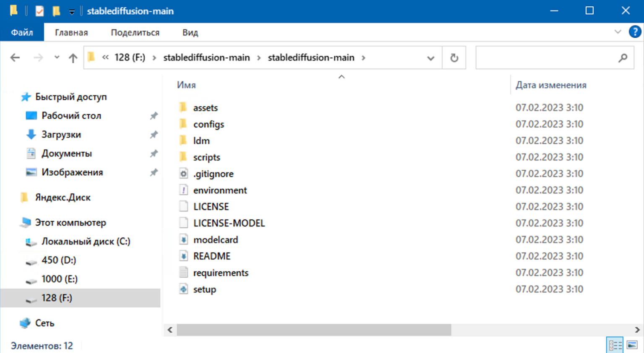The image size is (644, 353).
Task: Open Изображения in sidebar
Action: (72, 172)
